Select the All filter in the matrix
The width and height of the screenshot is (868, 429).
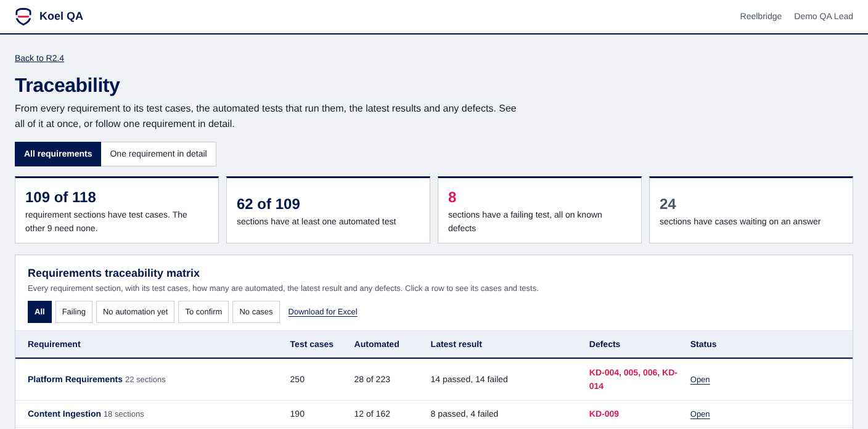39,312
